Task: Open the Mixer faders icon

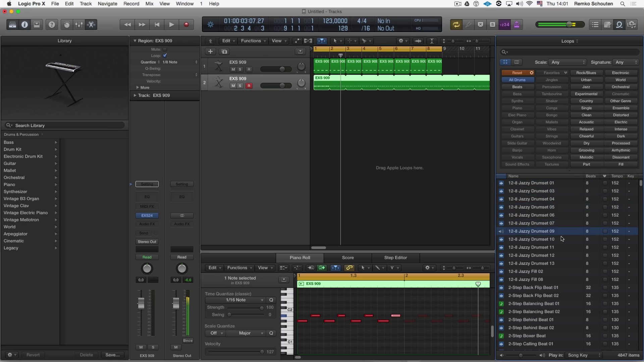Action: (79, 24)
